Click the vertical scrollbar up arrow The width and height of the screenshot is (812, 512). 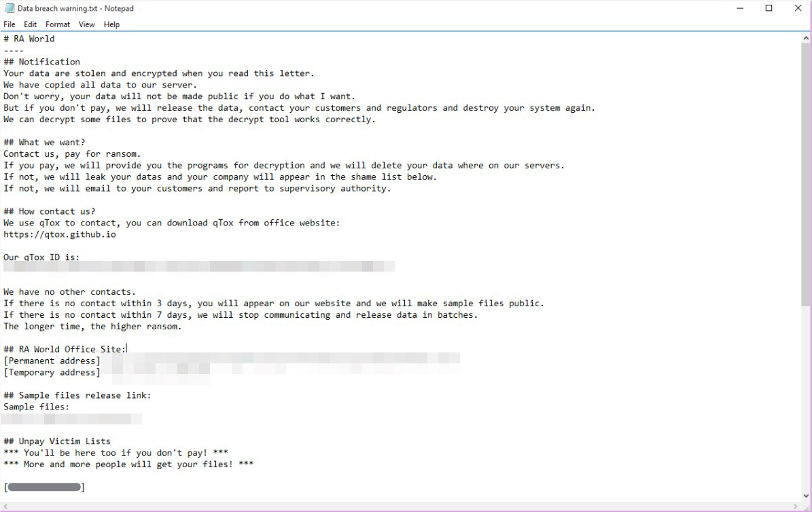(806, 38)
